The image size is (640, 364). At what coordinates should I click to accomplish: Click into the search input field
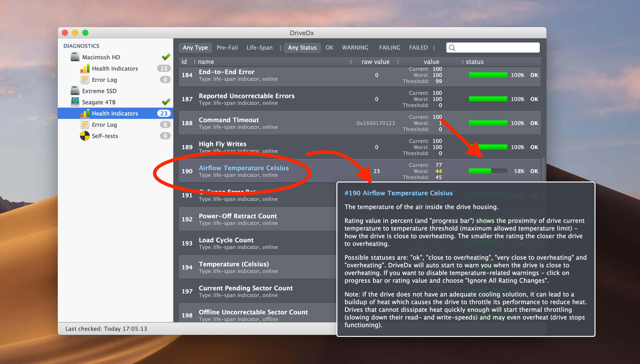tap(493, 48)
